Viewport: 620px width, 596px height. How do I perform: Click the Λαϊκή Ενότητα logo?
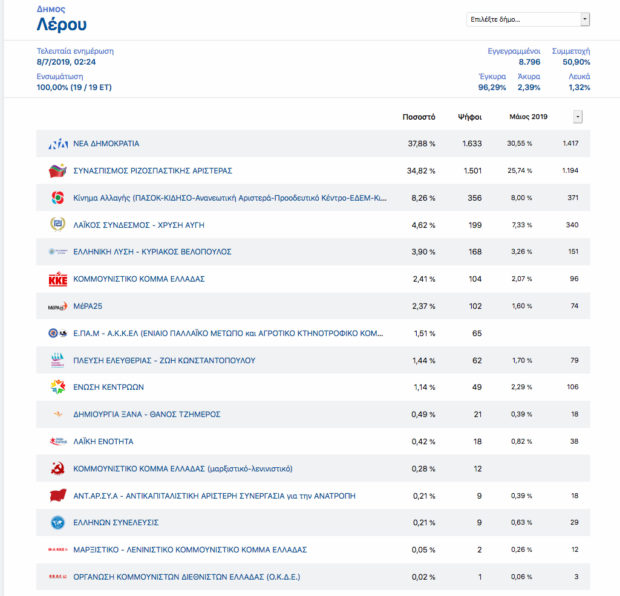(x=58, y=441)
